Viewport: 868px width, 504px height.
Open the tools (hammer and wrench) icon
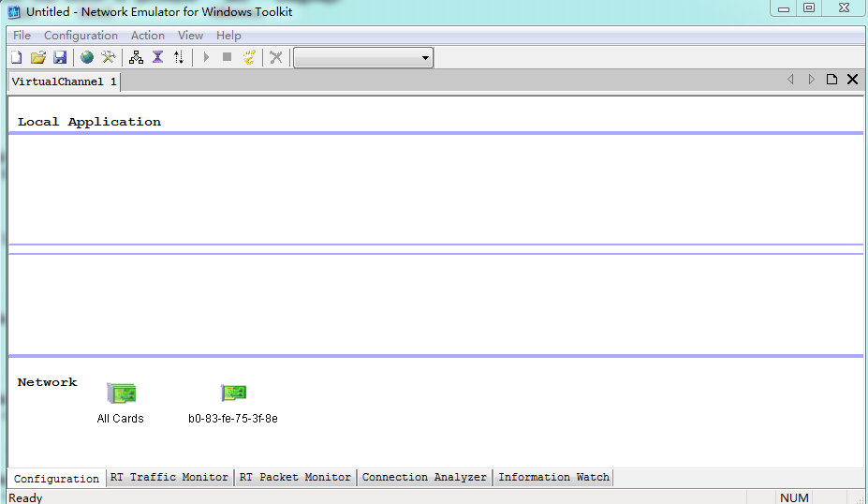(109, 57)
